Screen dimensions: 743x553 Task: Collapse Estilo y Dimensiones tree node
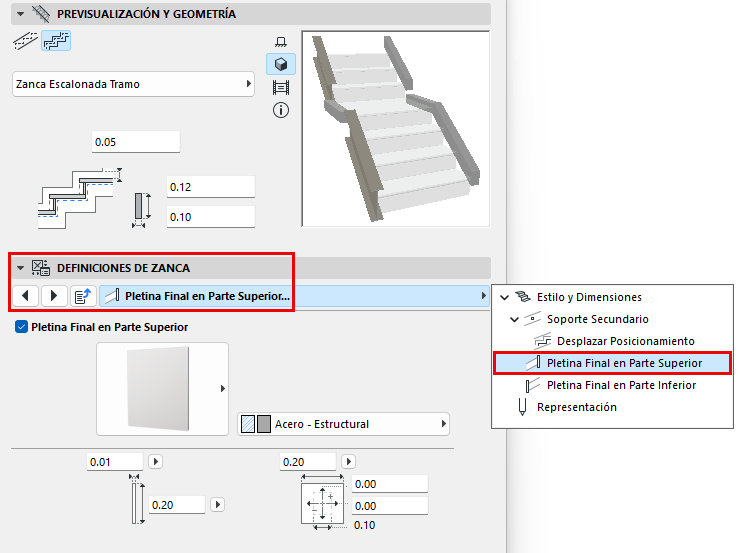(x=505, y=298)
